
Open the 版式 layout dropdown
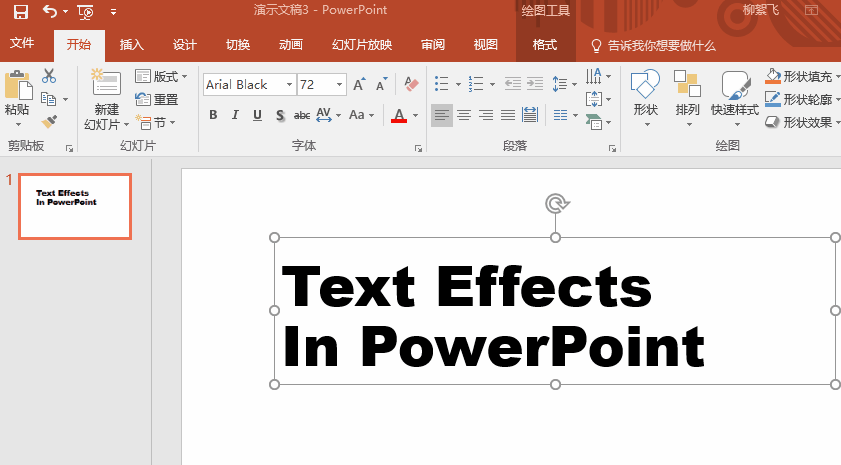(x=161, y=76)
